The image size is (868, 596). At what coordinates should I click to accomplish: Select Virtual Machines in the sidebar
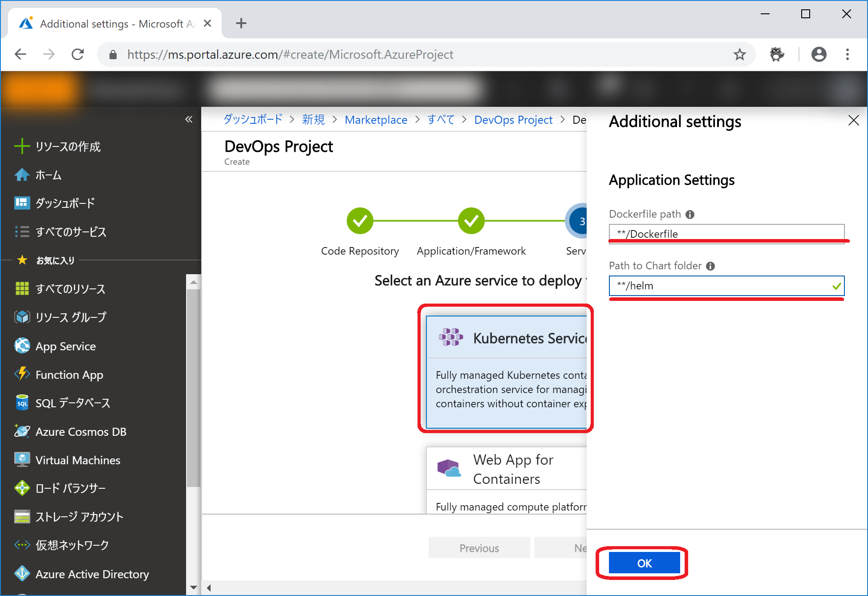(77, 460)
